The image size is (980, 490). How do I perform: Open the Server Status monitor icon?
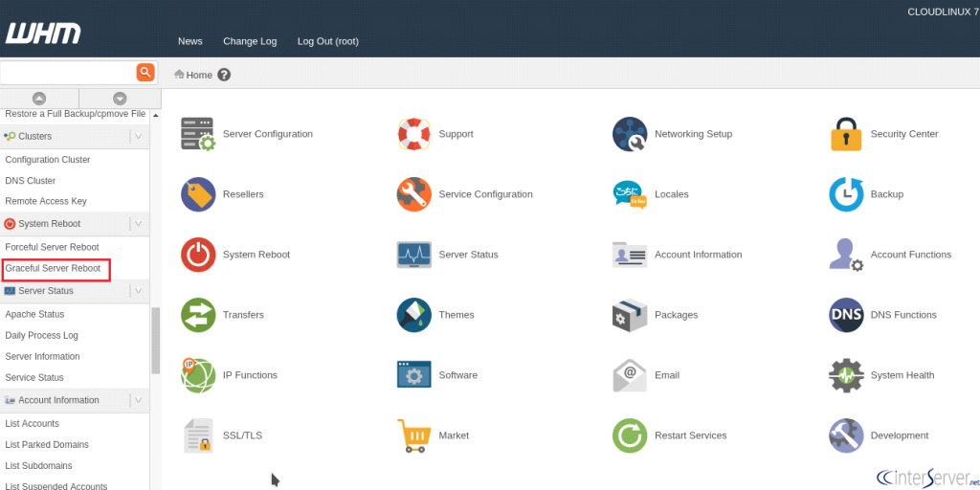point(413,255)
